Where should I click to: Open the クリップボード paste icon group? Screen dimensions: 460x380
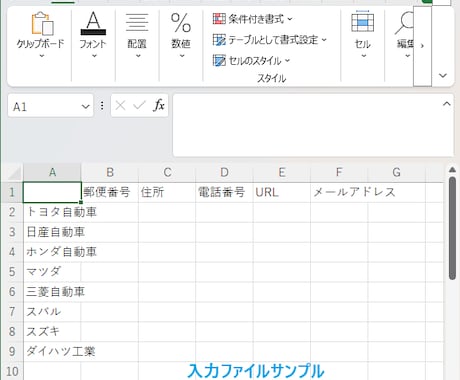(42, 24)
